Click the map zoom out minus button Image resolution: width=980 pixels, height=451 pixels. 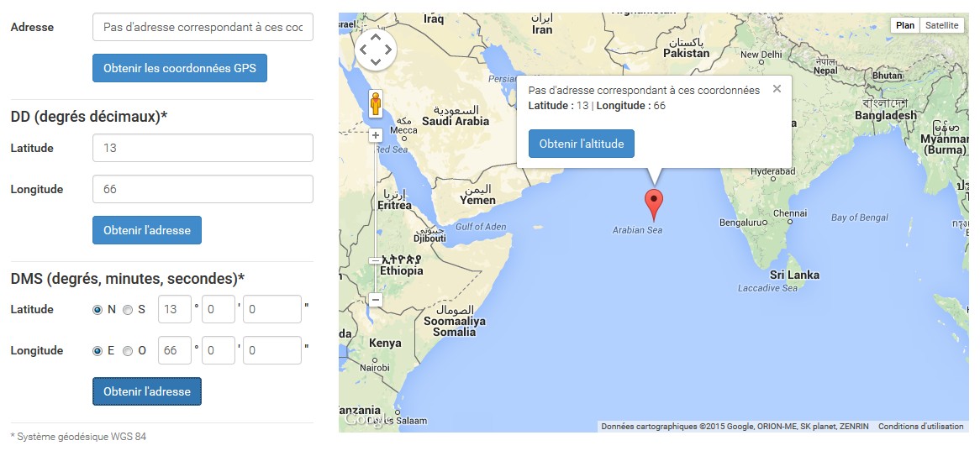376,300
